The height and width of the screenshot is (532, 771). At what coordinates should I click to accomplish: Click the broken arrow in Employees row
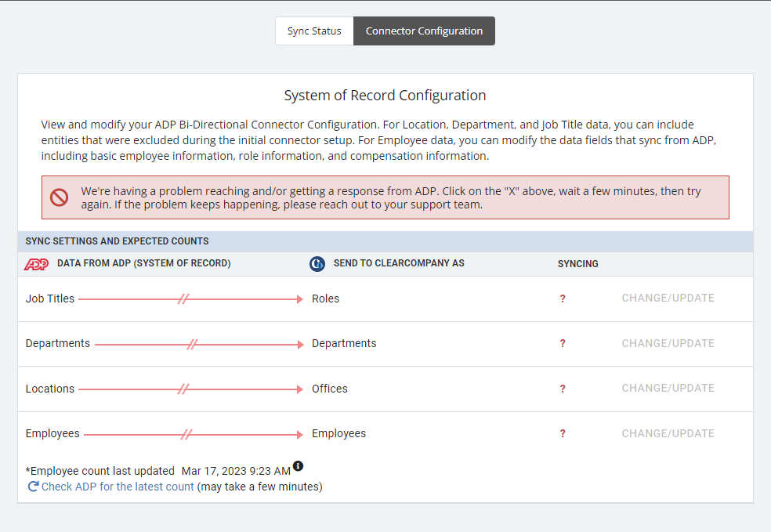(x=194, y=434)
